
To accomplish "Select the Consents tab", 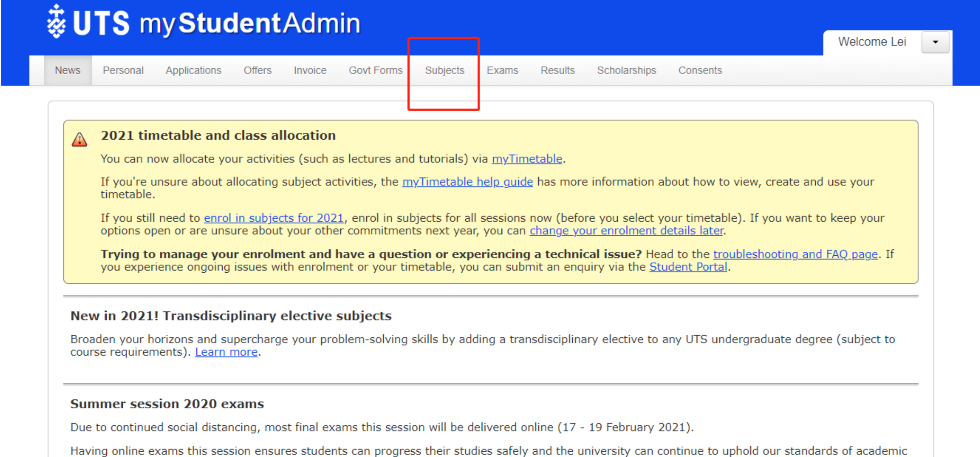I will [701, 70].
